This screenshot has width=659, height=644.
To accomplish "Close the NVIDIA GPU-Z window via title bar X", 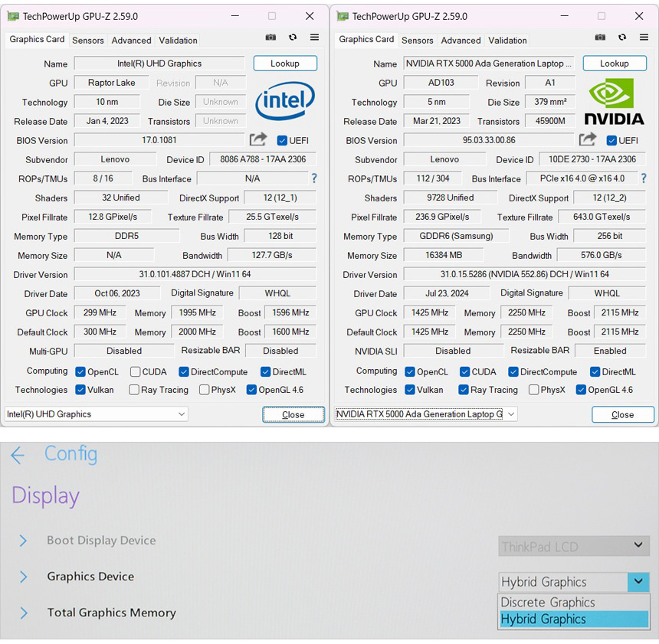I will [x=639, y=16].
